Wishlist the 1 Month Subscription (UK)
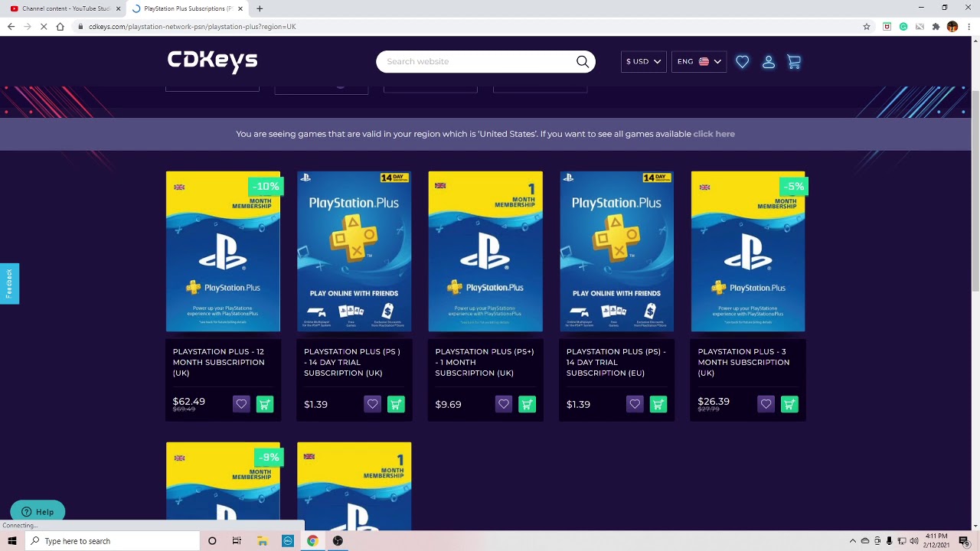This screenshot has width=980, height=551. click(503, 404)
